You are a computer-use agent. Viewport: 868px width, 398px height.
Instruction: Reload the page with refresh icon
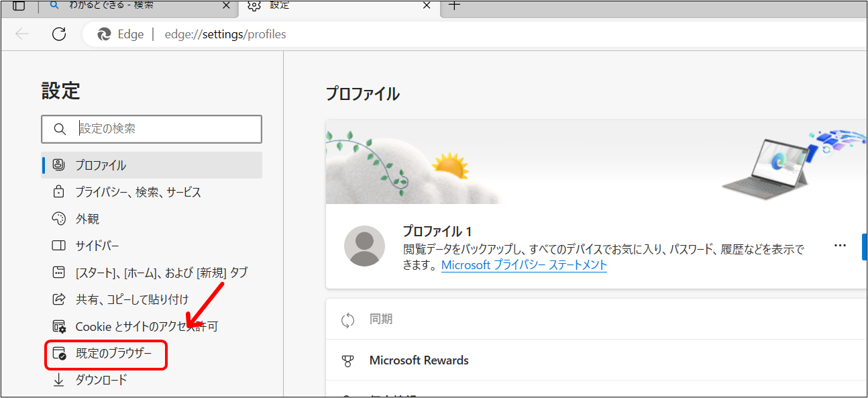click(59, 34)
